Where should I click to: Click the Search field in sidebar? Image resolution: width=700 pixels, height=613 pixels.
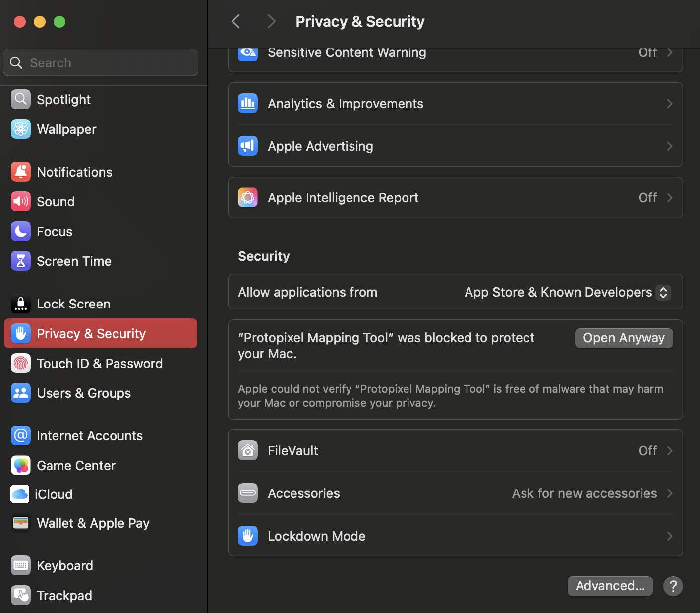click(101, 62)
